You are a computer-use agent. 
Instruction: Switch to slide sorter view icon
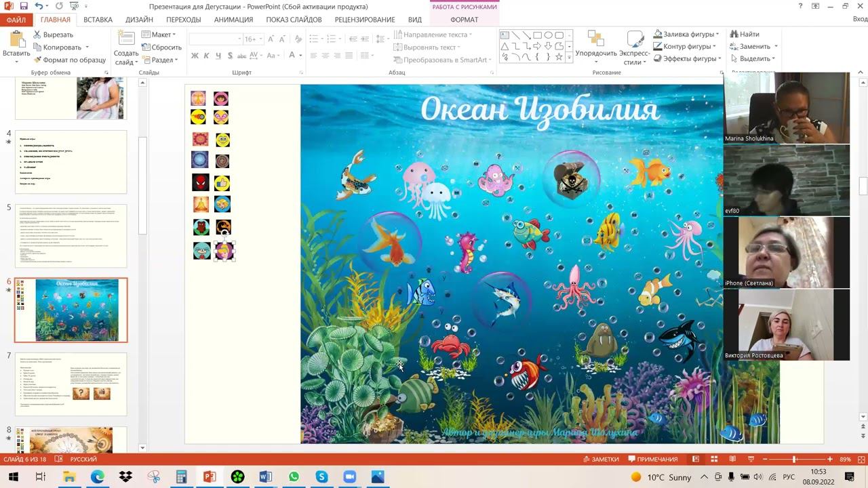pyautogui.click(x=715, y=459)
